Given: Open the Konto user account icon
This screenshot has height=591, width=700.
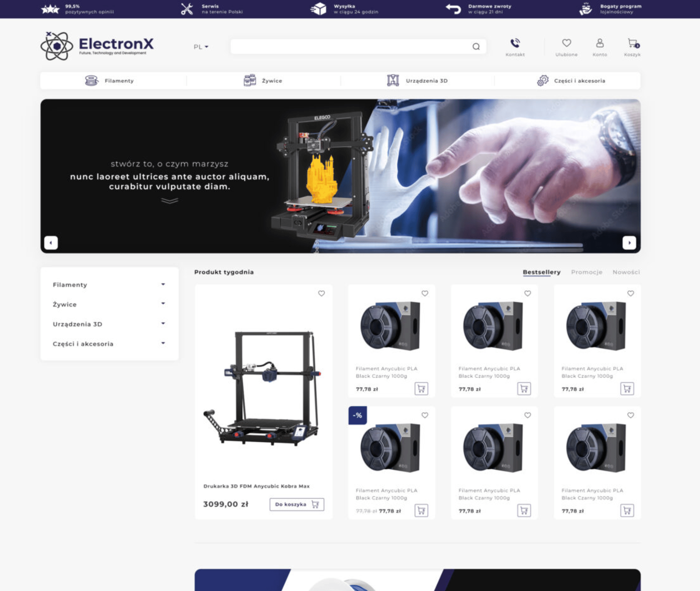Looking at the screenshot, I should (x=599, y=43).
